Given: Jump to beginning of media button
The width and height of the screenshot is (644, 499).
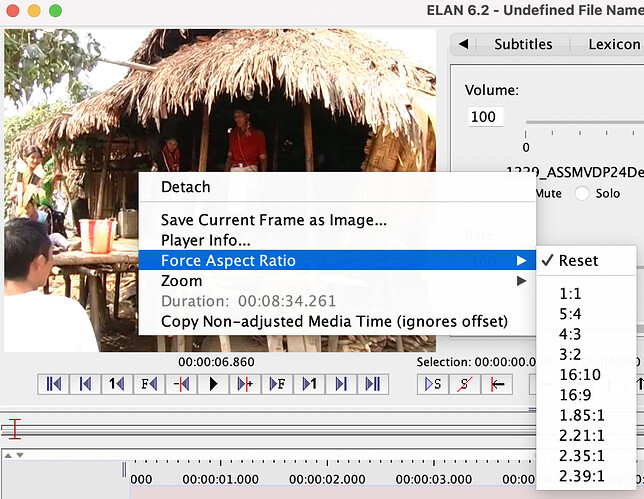Looking at the screenshot, I should [52, 384].
